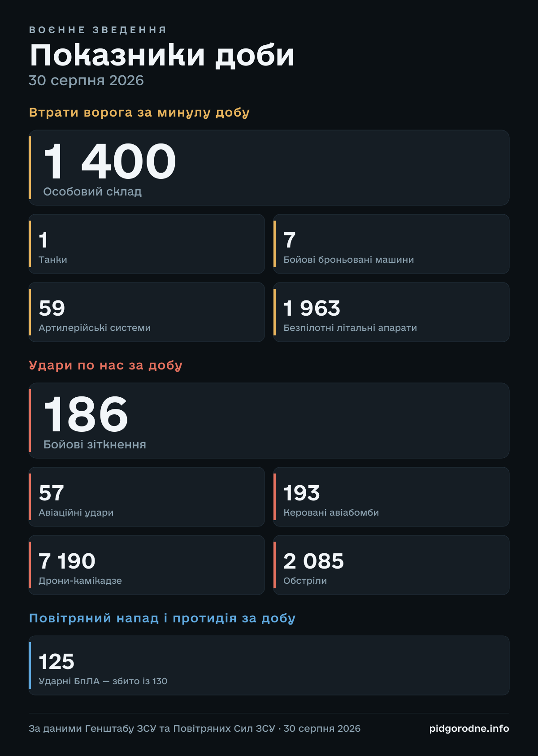Click the 'Показники доби' main title
The width and height of the screenshot is (538, 756).
tap(162, 56)
